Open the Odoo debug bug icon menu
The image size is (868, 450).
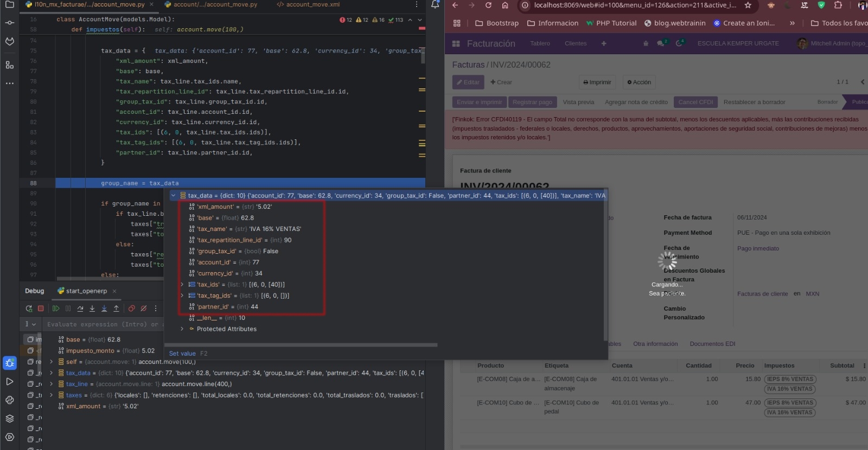tap(646, 43)
